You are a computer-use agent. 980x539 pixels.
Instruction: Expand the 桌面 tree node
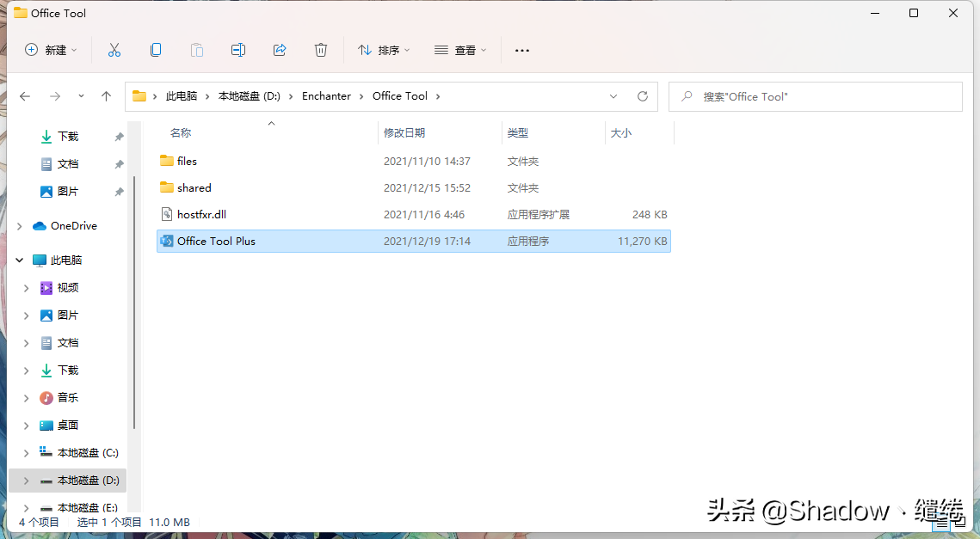(27, 426)
